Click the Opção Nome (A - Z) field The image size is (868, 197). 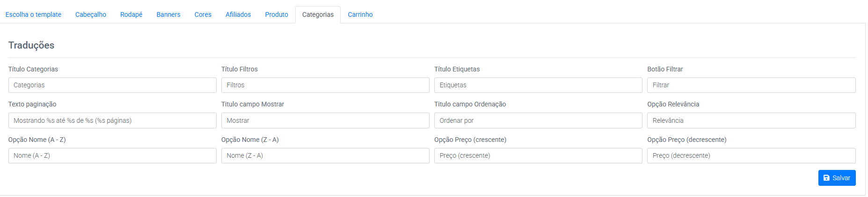[x=112, y=155]
